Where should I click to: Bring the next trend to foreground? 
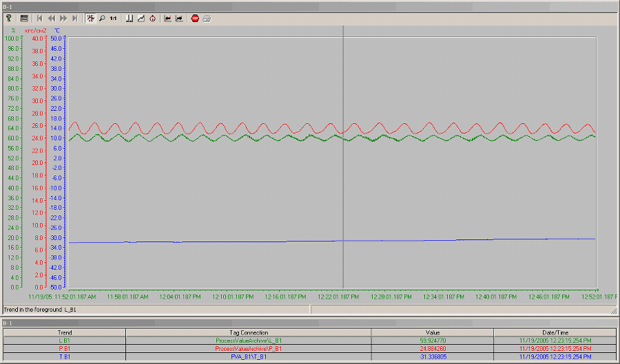179,19
